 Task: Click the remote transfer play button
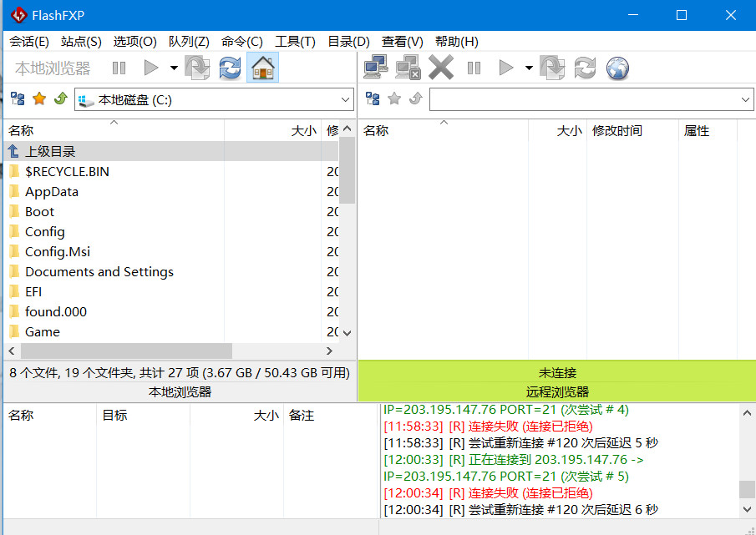pos(505,68)
